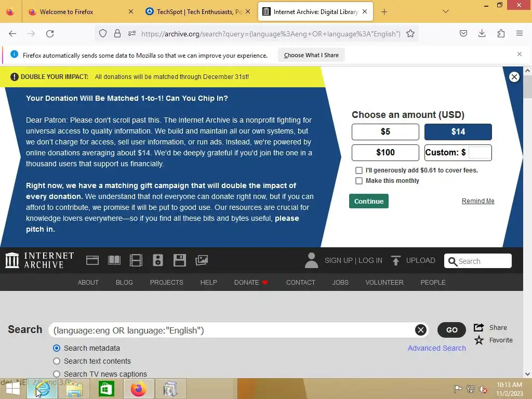Open the site permissions icon
Image resolution: width=532 pixels, height=399 pixels.
pos(132,34)
